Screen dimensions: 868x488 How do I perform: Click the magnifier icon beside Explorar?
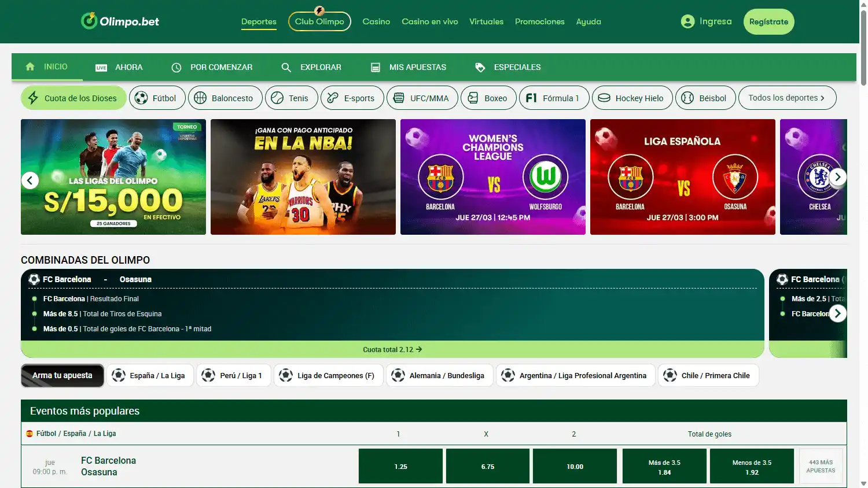[x=286, y=68]
